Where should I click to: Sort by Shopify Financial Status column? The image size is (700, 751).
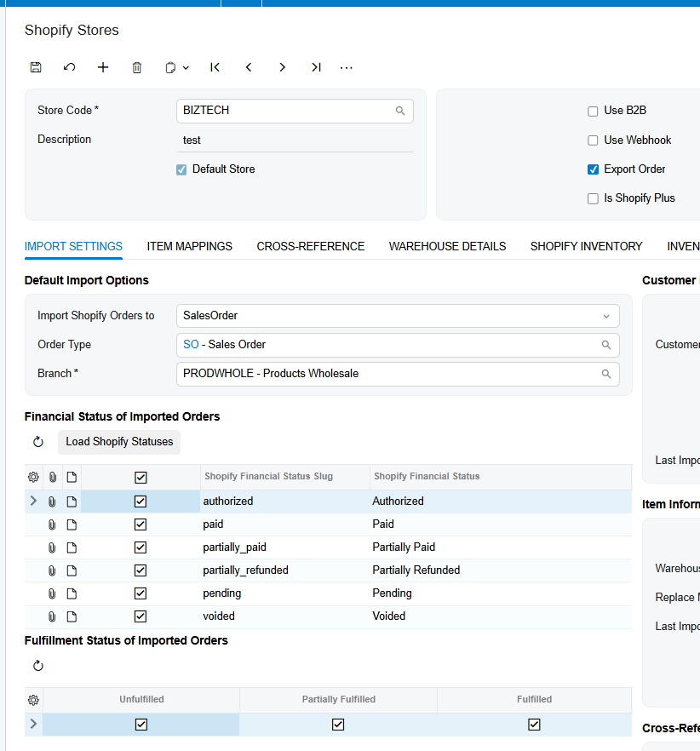point(501,477)
